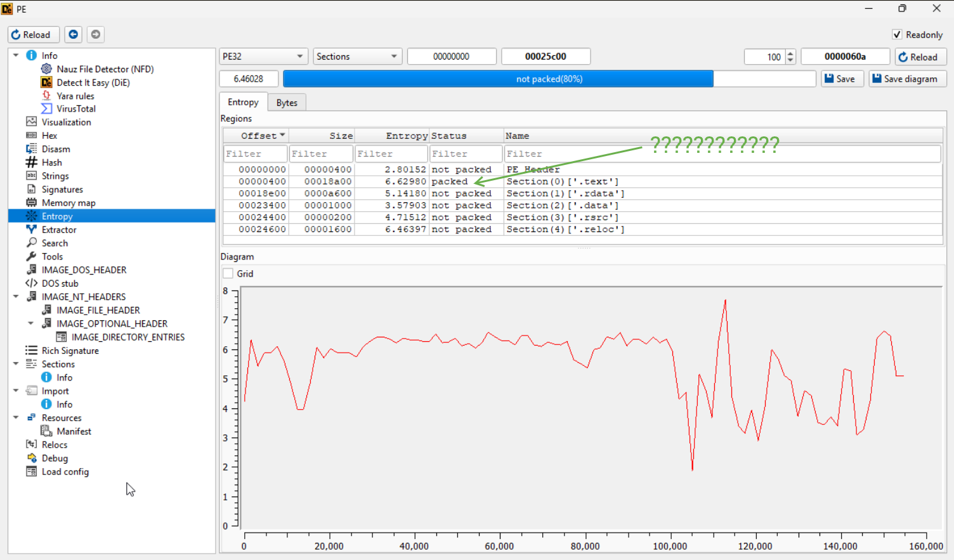This screenshot has height=560, width=954.
Task: Open the Memory map view
Action: 68,203
